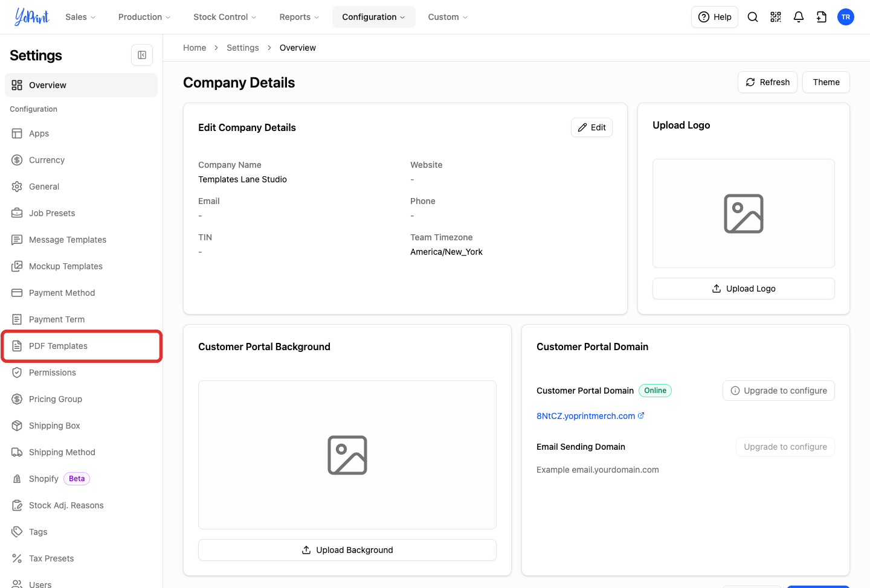Viewport: 870px width, 588px height.
Task: Click the Theme button
Action: (826, 82)
